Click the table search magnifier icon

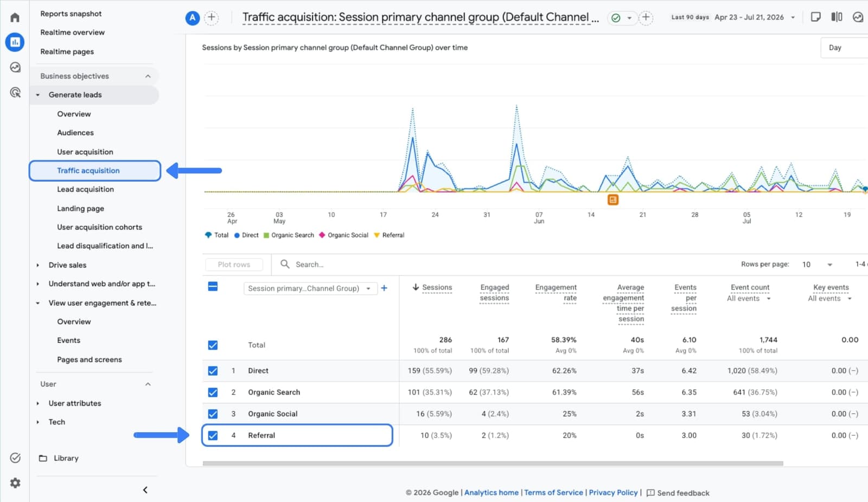tap(285, 264)
